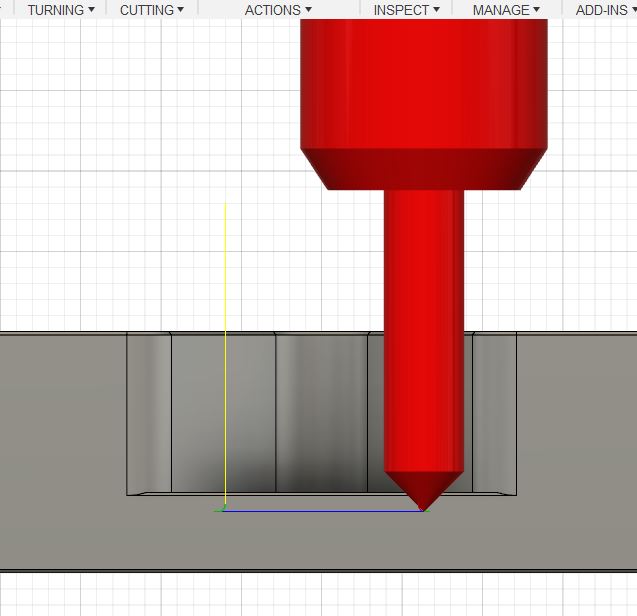
Task: Click the MANAGE menu
Action: 506,10
